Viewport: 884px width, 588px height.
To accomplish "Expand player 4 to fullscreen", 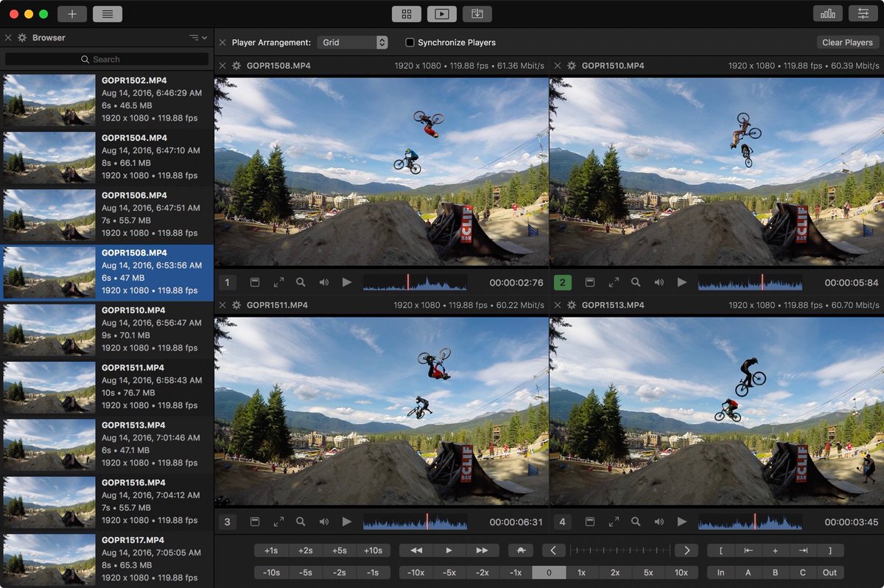I will point(614,522).
